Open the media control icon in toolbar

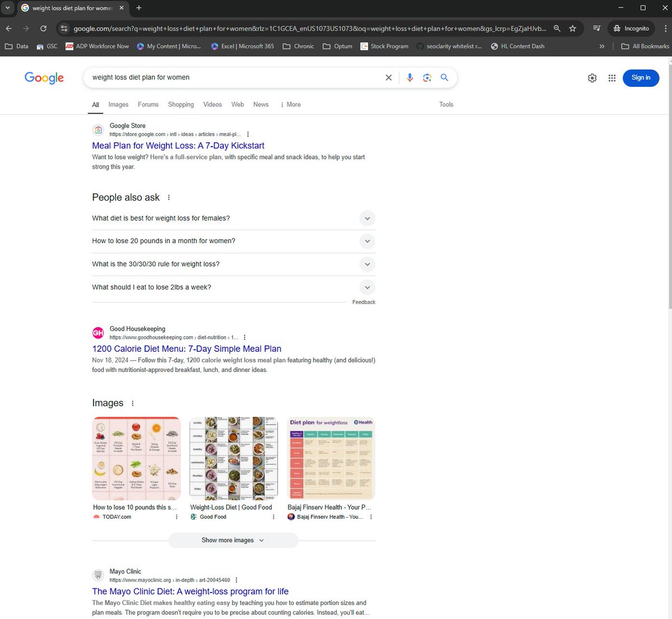(597, 28)
